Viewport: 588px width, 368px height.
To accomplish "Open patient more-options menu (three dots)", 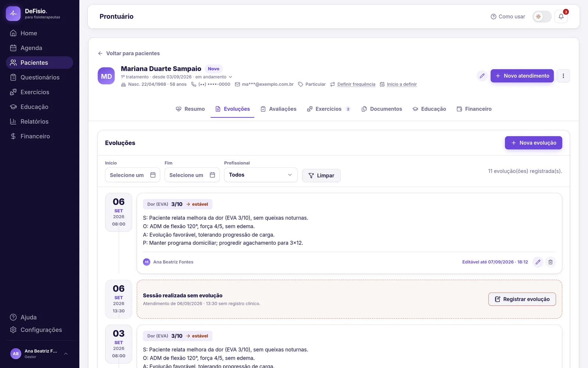I will coord(563,76).
